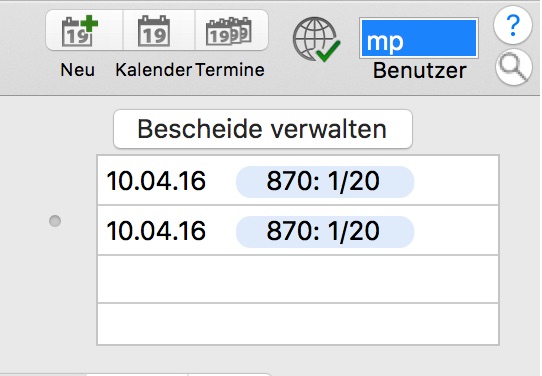This screenshot has width=542, height=376.
Task: Click the Neu calendar-plus icon
Action: [80, 31]
